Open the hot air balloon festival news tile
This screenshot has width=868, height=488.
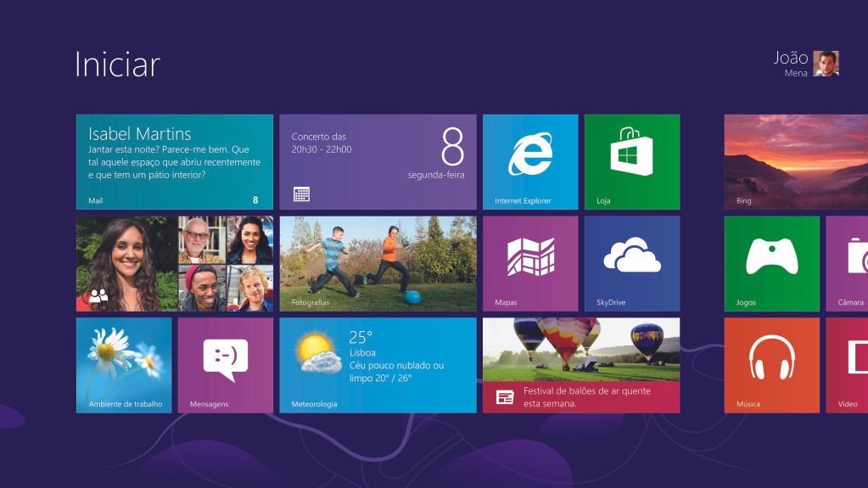pos(581,365)
